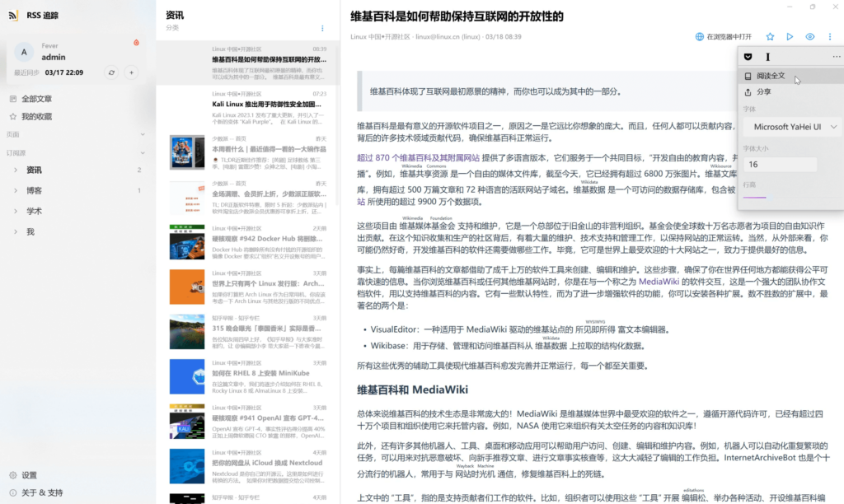The image size is (844, 504).
Task: Click the Instapaper I icon
Action: pyautogui.click(x=767, y=57)
